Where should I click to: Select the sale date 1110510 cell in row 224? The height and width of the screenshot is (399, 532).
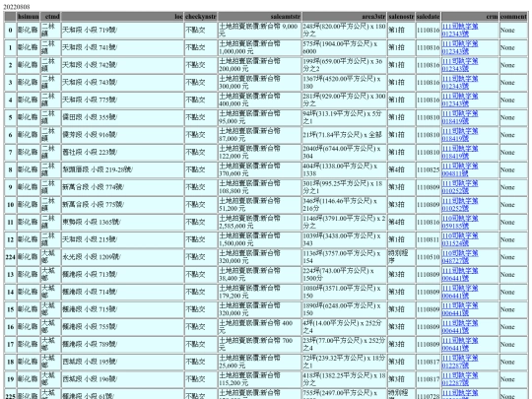(429, 257)
